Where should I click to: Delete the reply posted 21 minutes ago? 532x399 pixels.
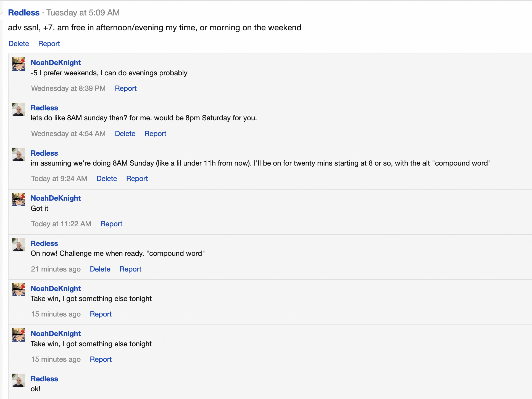[x=100, y=269]
